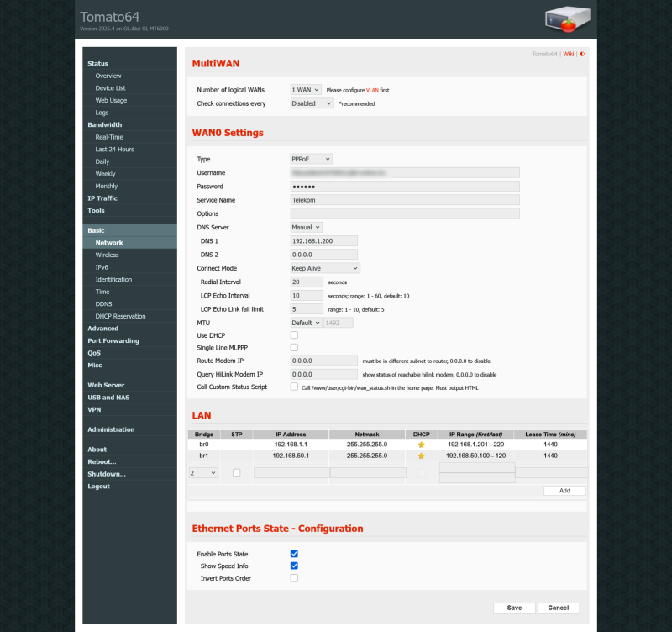Uncheck Show Speed Info
The image size is (672, 632).
tap(294, 566)
